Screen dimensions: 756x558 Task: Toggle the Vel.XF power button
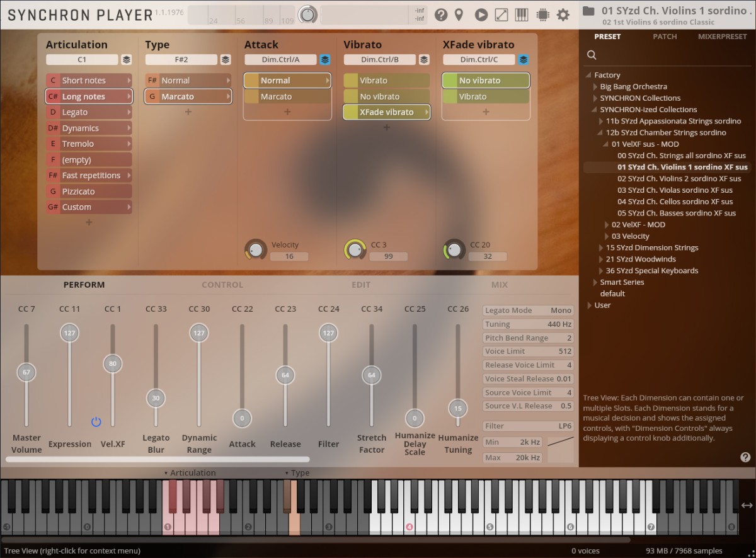click(x=96, y=421)
